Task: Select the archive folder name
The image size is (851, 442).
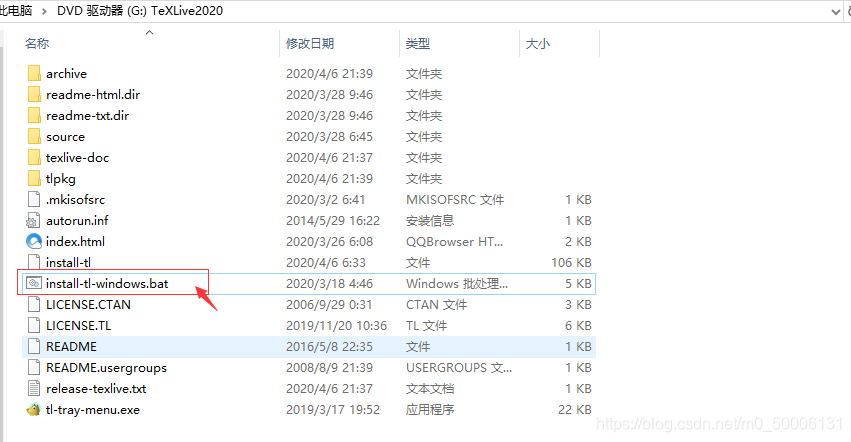Action: [x=66, y=73]
